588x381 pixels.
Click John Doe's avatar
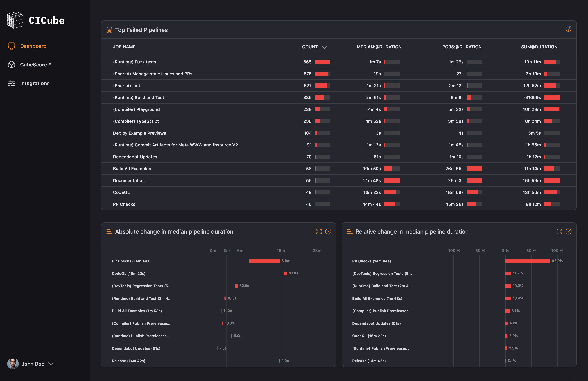pyautogui.click(x=13, y=364)
